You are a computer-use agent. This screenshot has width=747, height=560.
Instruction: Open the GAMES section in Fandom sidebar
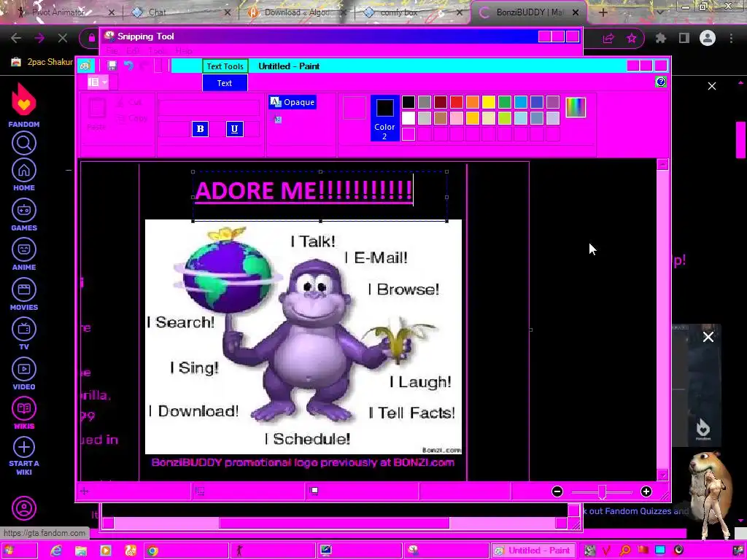[24, 215]
